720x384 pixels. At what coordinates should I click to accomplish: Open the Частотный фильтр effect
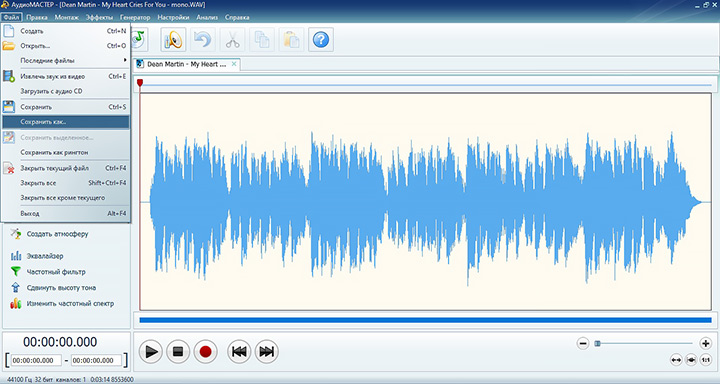click(x=56, y=272)
